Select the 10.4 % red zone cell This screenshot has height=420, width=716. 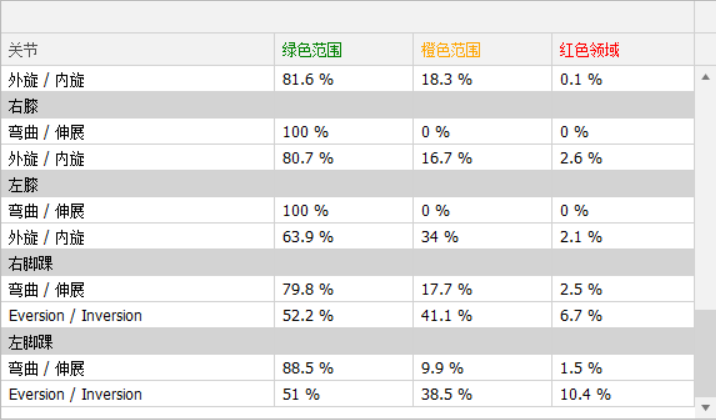(585, 394)
